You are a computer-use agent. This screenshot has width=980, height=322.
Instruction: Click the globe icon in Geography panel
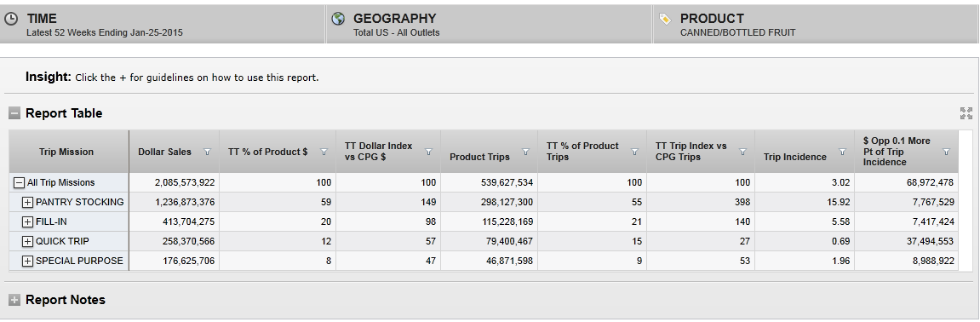tap(338, 19)
